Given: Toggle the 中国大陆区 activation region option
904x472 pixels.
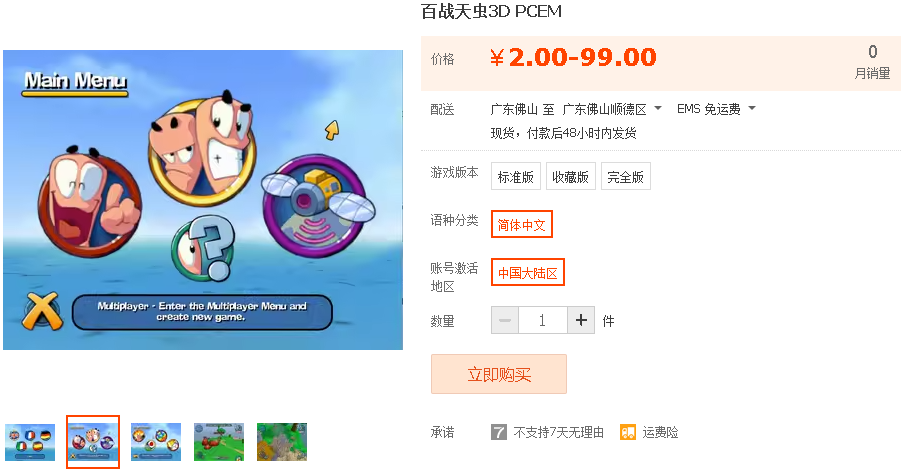Looking at the screenshot, I should 528,272.
